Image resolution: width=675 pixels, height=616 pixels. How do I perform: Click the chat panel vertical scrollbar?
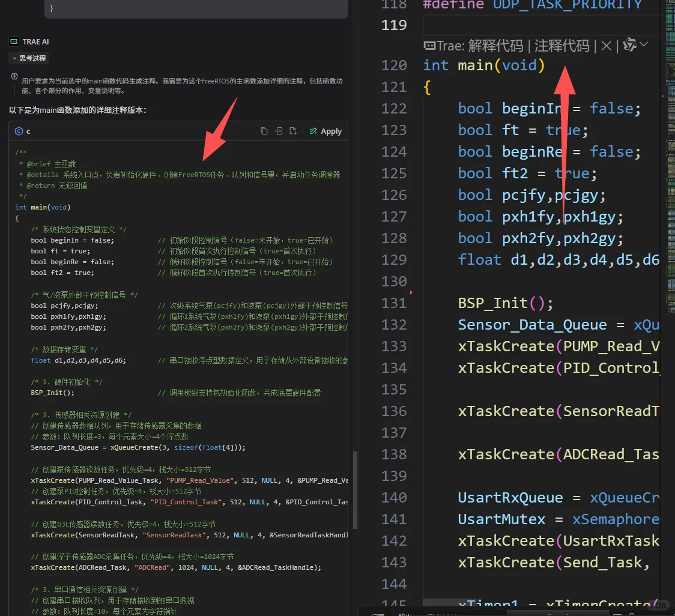[355, 490]
